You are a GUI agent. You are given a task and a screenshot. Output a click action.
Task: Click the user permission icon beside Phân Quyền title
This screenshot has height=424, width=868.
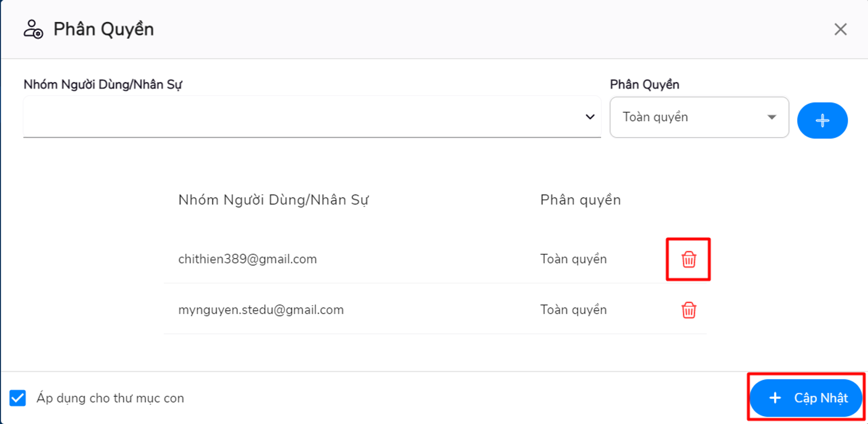(33, 30)
